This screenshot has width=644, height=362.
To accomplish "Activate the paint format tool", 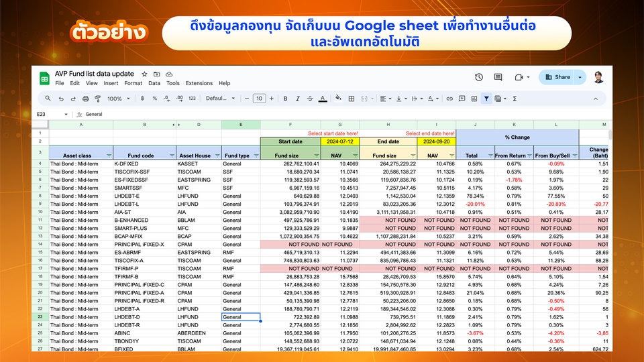I will 98,99.
